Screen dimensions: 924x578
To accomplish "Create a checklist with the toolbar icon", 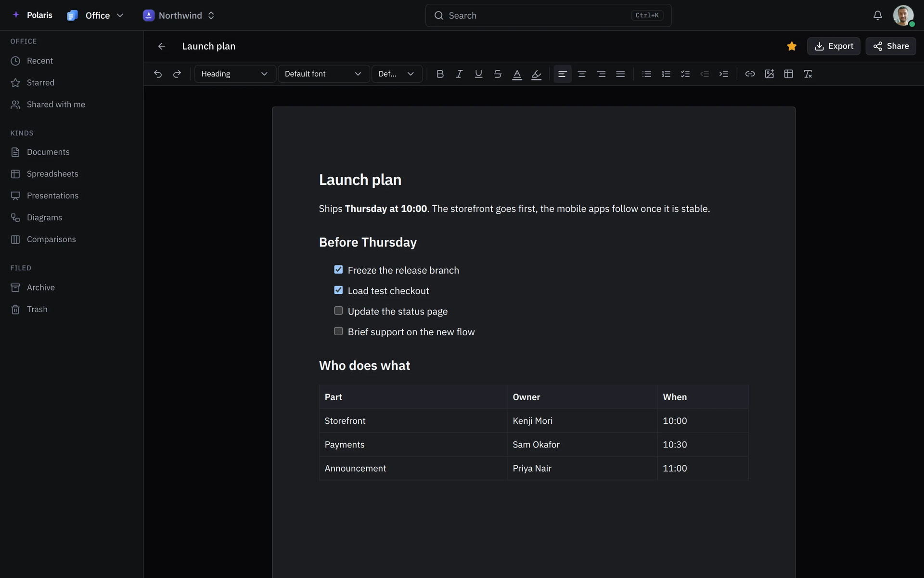I will (x=685, y=74).
